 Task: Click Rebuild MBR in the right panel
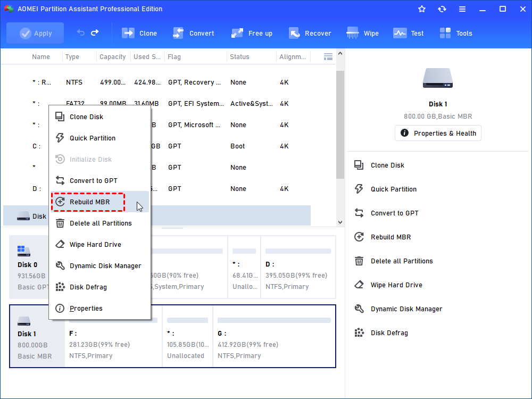tap(383, 237)
